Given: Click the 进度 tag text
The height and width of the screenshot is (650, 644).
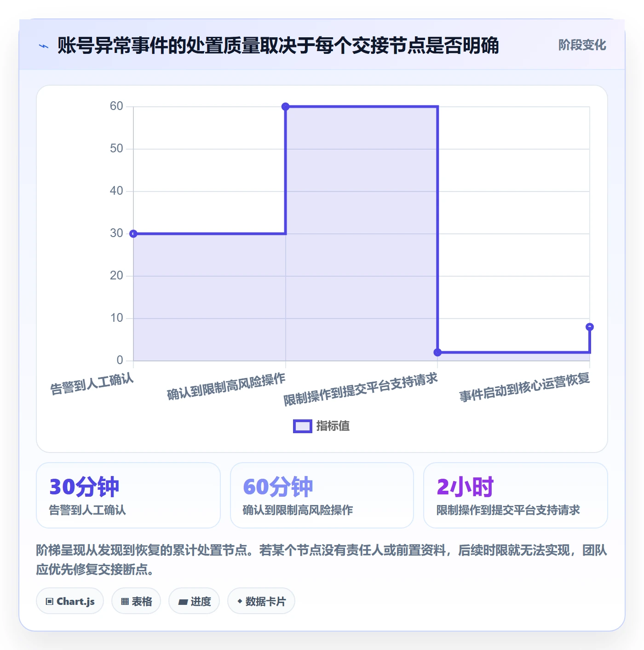Looking at the screenshot, I should [x=201, y=601].
